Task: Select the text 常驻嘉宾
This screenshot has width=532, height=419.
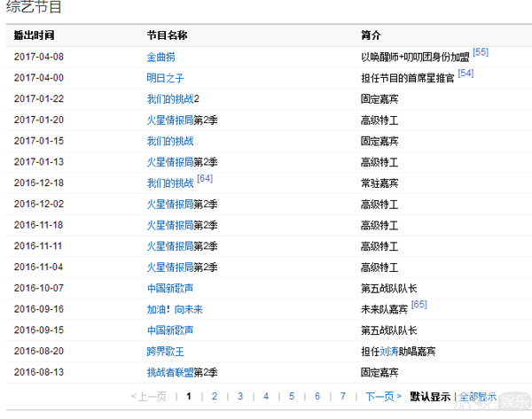Action: [379, 183]
